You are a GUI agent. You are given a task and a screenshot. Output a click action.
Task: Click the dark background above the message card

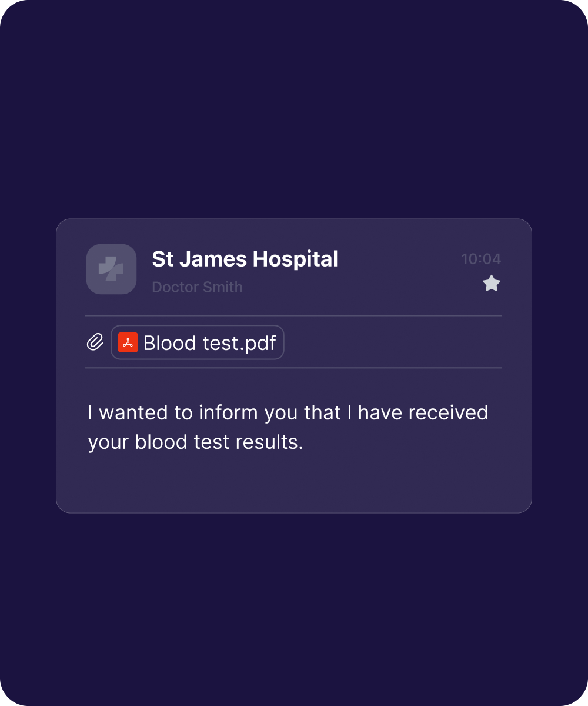tap(294, 118)
